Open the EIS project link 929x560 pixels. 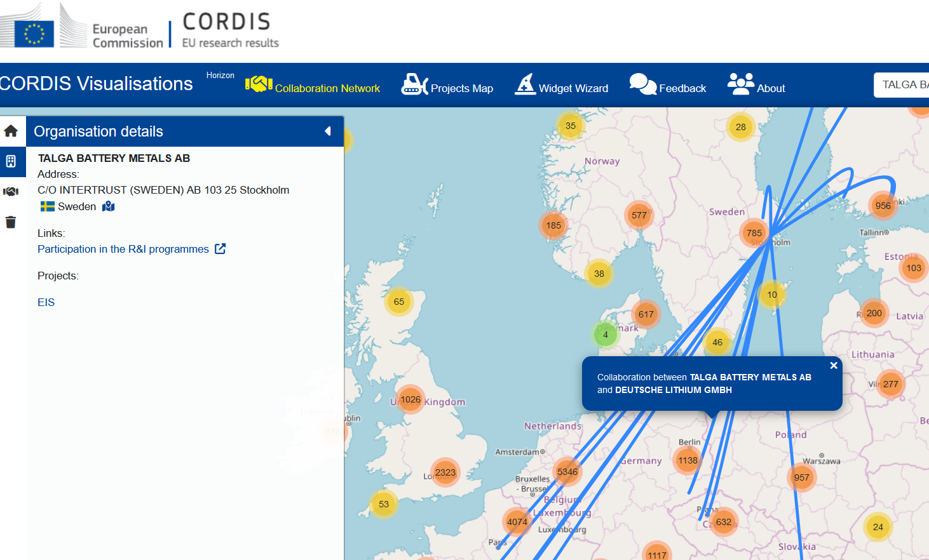tap(46, 302)
